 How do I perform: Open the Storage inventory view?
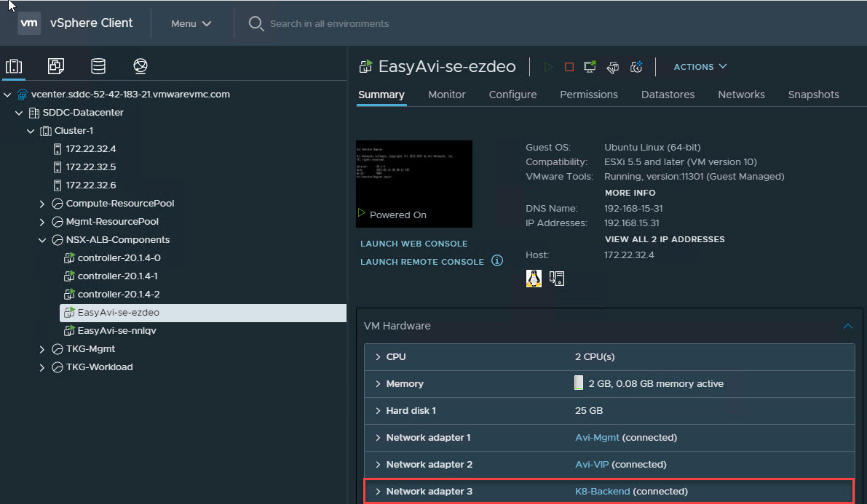pyautogui.click(x=98, y=67)
